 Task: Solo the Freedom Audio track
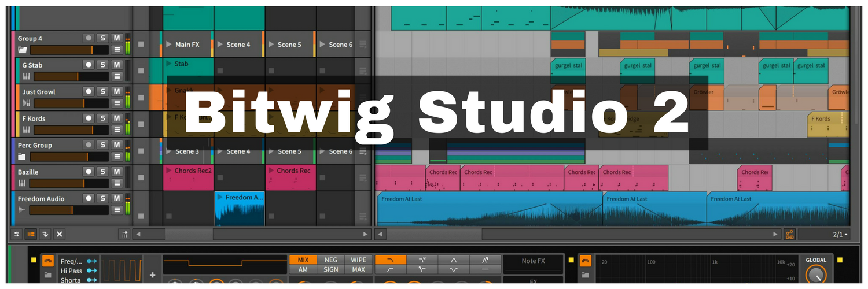102,198
